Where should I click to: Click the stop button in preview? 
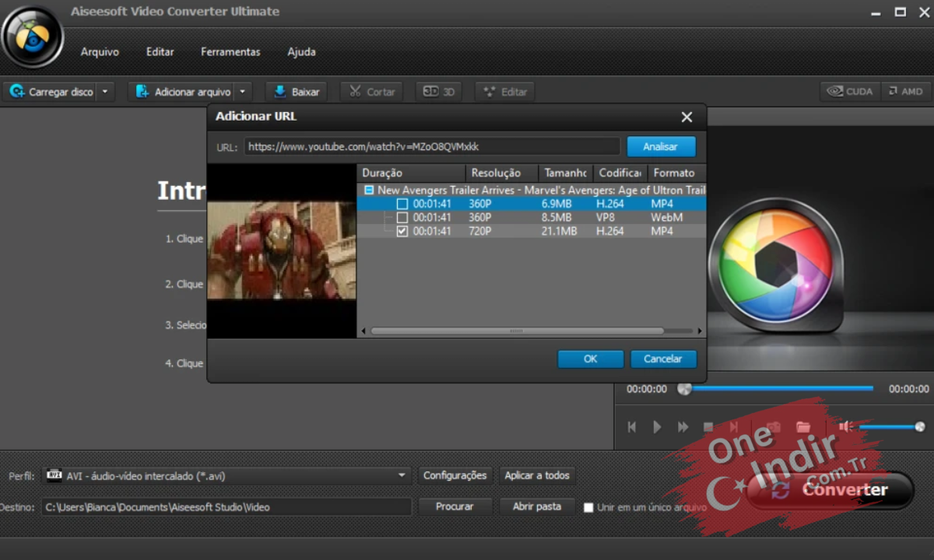coord(708,427)
